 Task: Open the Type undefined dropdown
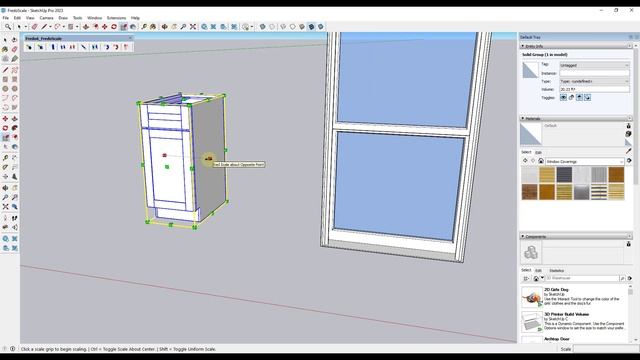(x=594, y=81)
